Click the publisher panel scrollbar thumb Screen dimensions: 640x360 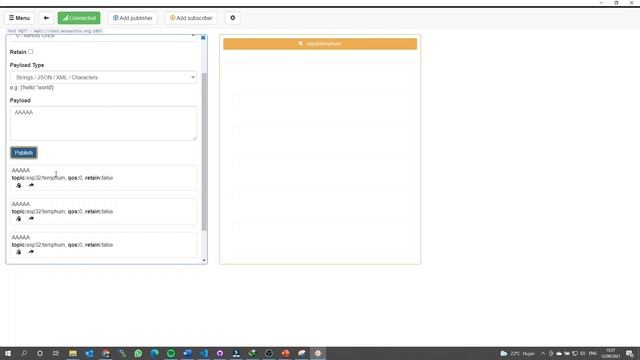point(204,152)
